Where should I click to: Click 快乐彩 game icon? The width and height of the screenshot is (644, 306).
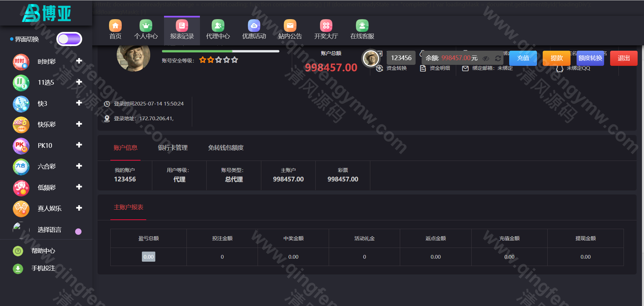(x=21, y=125)
